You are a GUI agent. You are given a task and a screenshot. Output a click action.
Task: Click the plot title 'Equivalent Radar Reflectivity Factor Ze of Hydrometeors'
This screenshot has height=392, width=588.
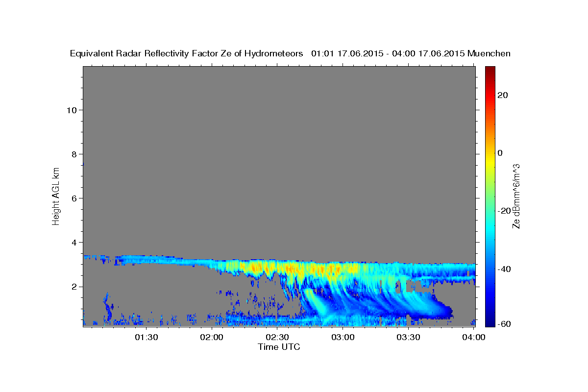coord(186,54)
